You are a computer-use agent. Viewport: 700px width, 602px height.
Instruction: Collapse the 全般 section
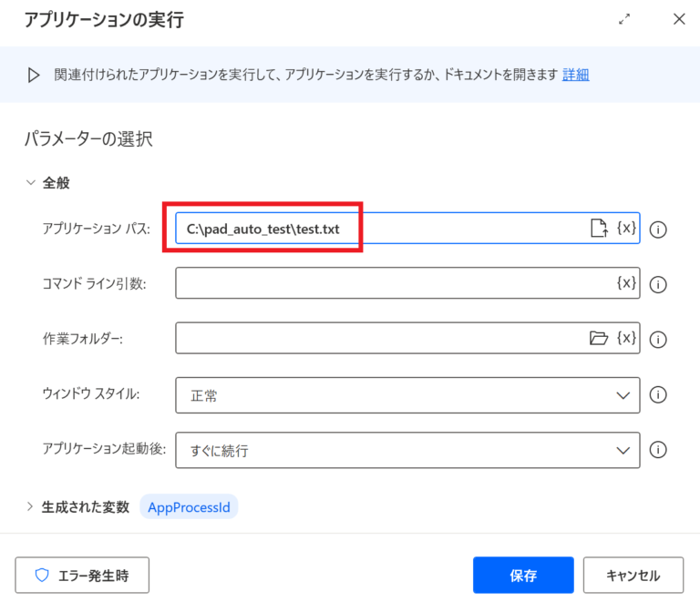[x=31, y=183]
